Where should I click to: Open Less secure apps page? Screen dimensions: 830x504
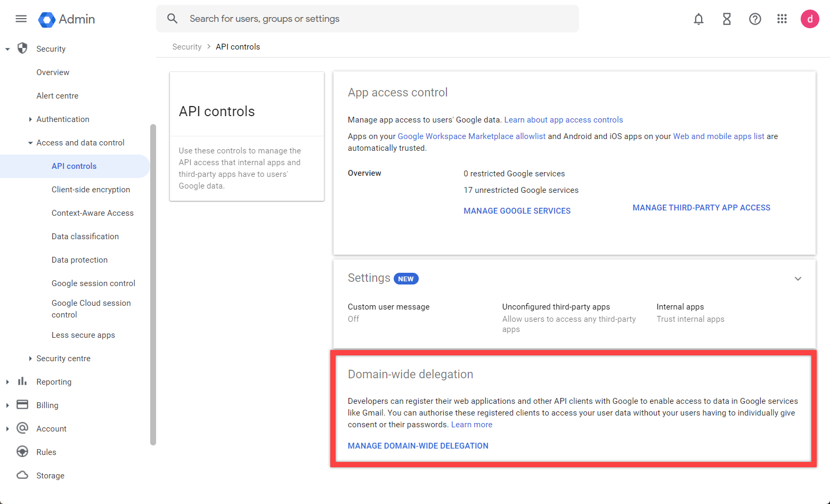click(83, 335)
